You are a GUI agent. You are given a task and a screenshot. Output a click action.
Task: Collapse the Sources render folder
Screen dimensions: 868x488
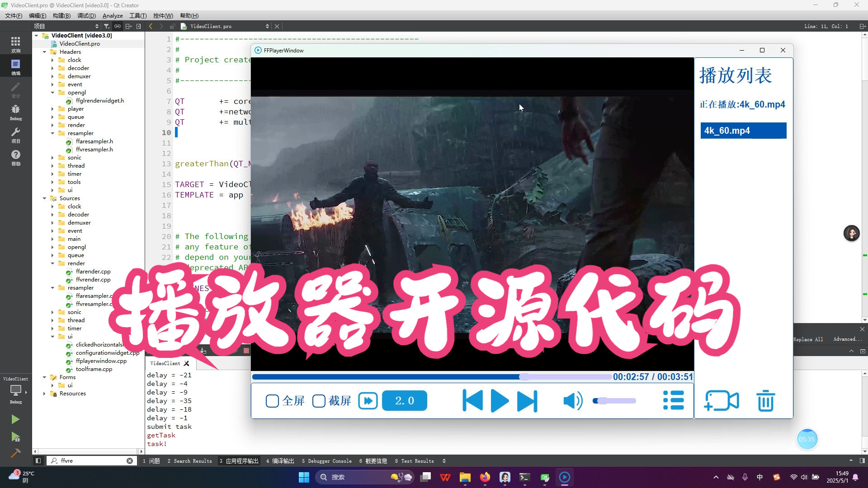click(x=52, y=263)
